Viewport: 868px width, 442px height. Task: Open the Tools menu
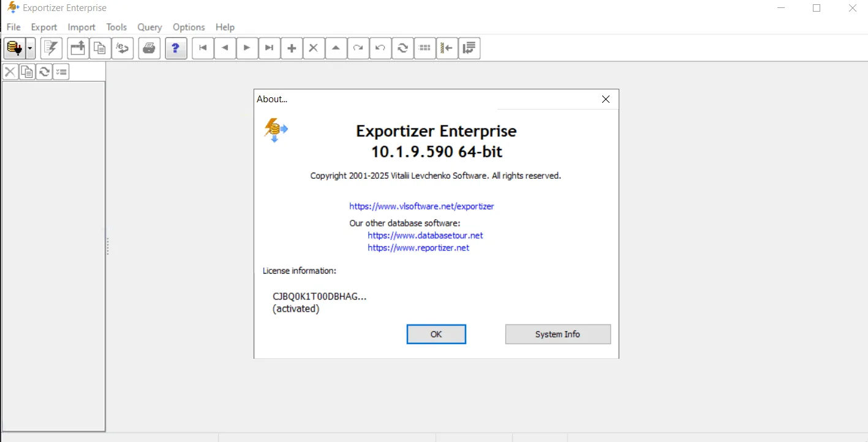click(116, 27)
